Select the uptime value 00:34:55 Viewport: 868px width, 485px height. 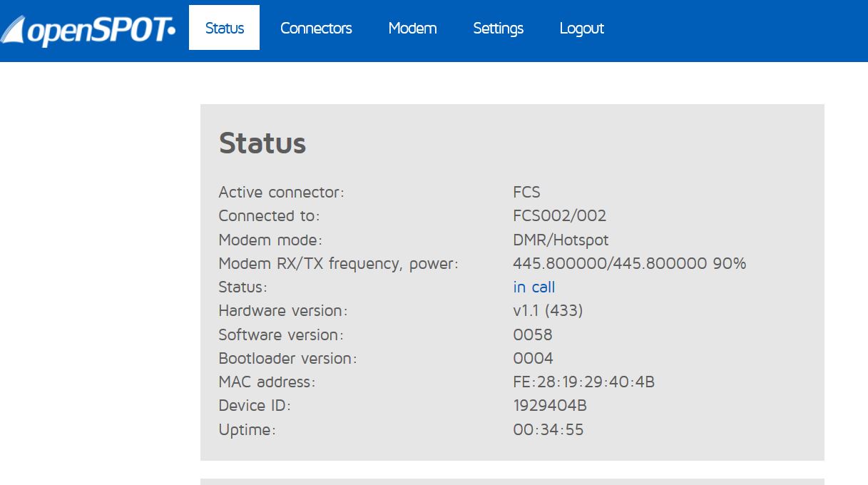548,429
